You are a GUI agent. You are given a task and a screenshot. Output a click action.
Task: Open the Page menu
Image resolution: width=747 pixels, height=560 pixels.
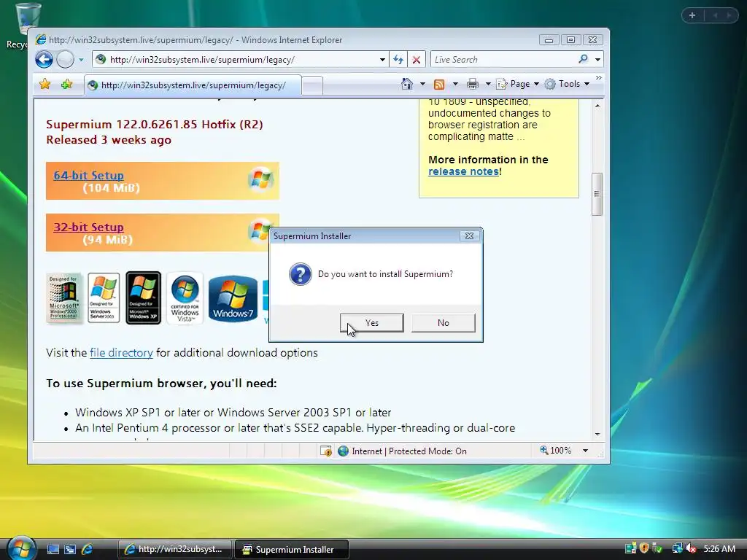click(x=518, y=84)
